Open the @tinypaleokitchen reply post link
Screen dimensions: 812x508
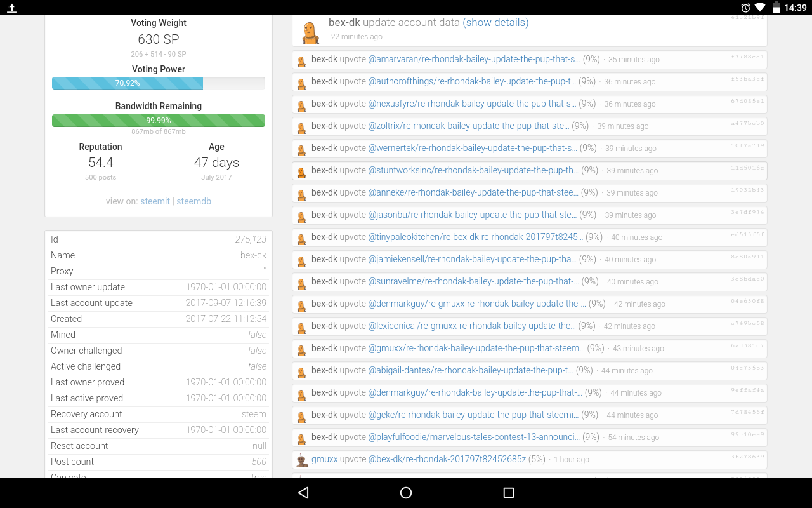[x=476, y=237]
